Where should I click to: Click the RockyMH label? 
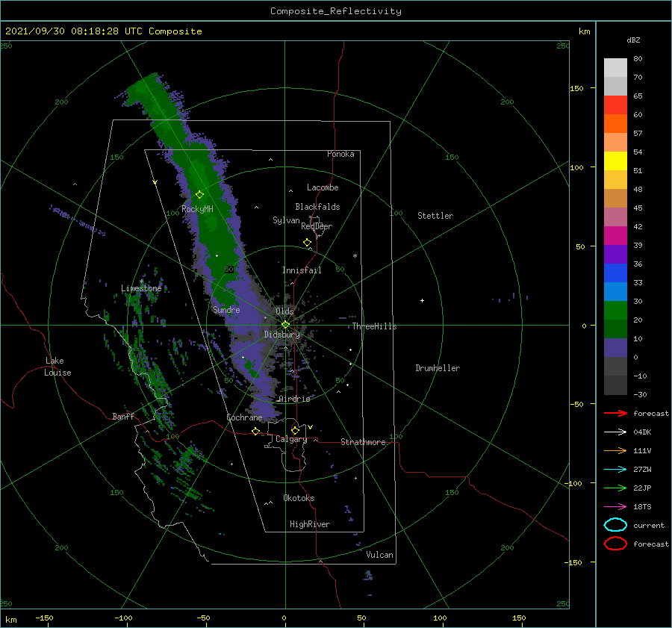pyautogui.click(x=197, y=209)
